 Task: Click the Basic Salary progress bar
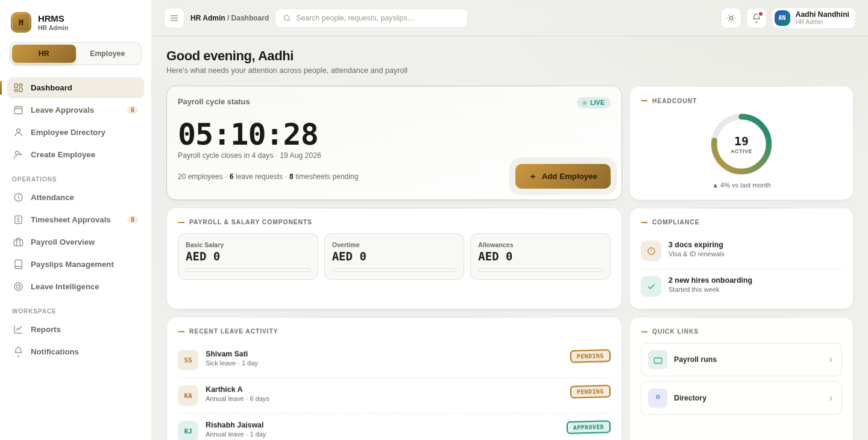248,270
